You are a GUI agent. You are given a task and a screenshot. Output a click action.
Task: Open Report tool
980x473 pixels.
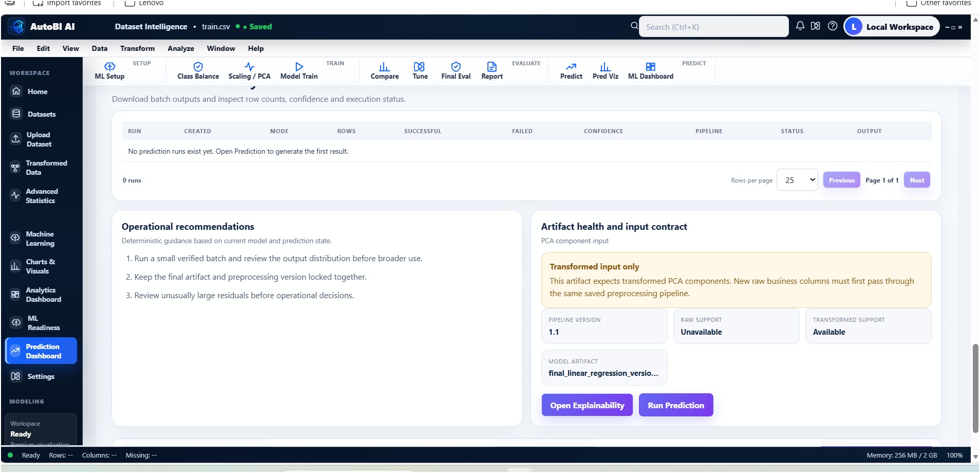[492, 71]
